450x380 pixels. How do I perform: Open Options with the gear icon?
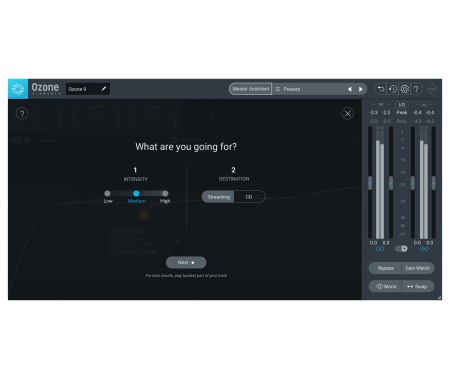tap(405, 89)
